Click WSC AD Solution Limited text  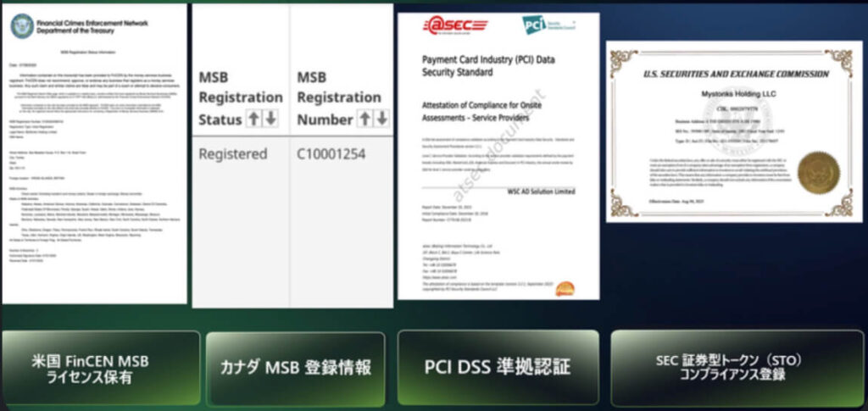click(541, 192)
